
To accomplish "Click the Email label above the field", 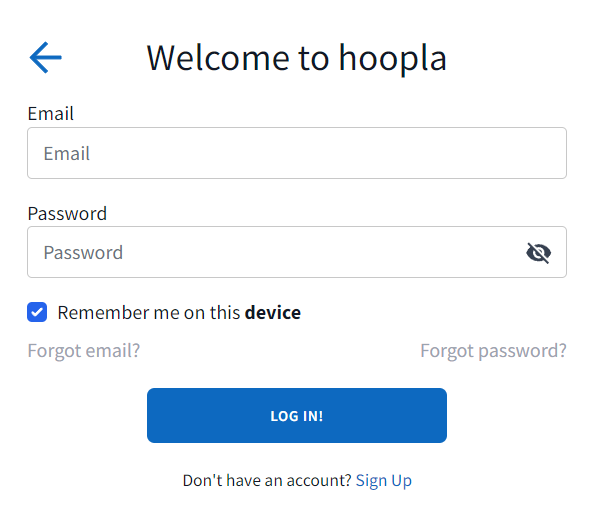I will coord(50,113).
